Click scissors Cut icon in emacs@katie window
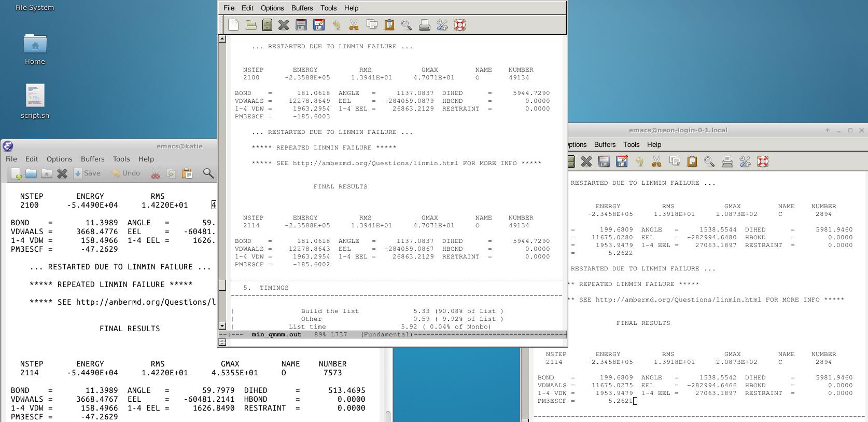The width and height of the screenshot is (868, 422). point(155,173)
